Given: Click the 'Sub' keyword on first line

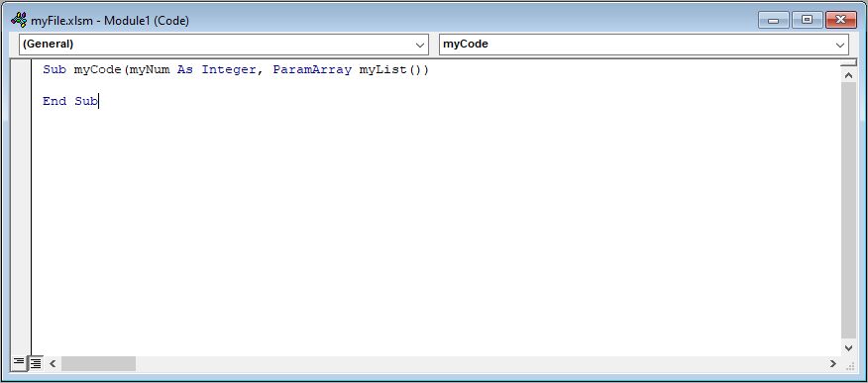Looking at the screenshot, I should (x=54, y=70).
